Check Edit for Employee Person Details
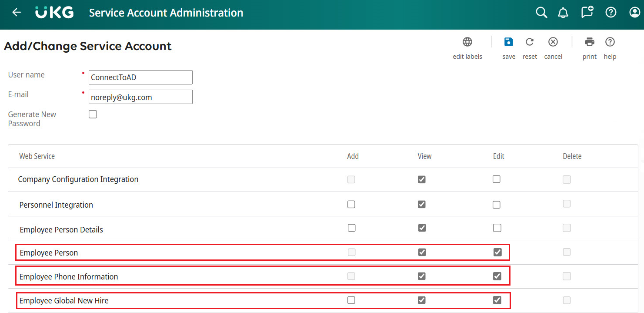 tap(497, 228)
